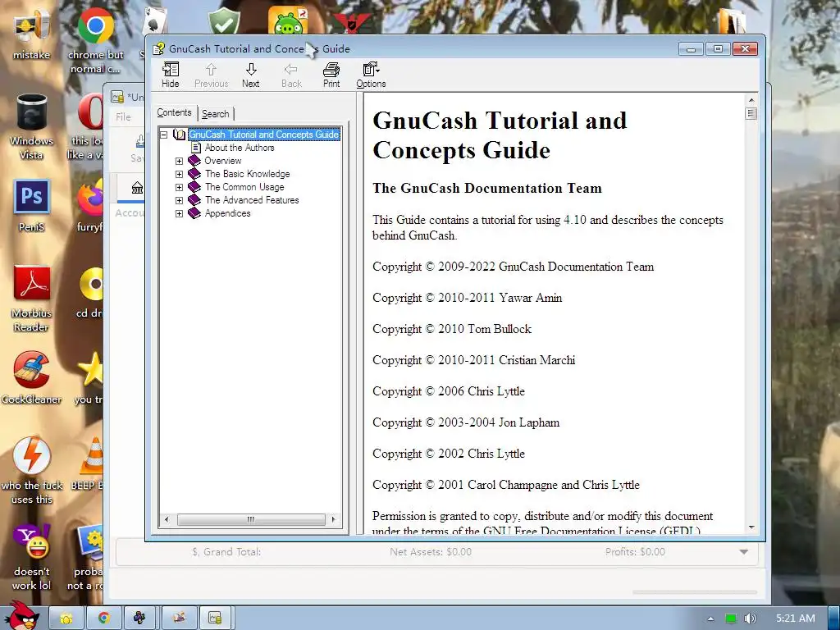Viewport: 840px width, 630px height.
Task: Open the mistake desktop icon
Action: [x=32, y=33]
